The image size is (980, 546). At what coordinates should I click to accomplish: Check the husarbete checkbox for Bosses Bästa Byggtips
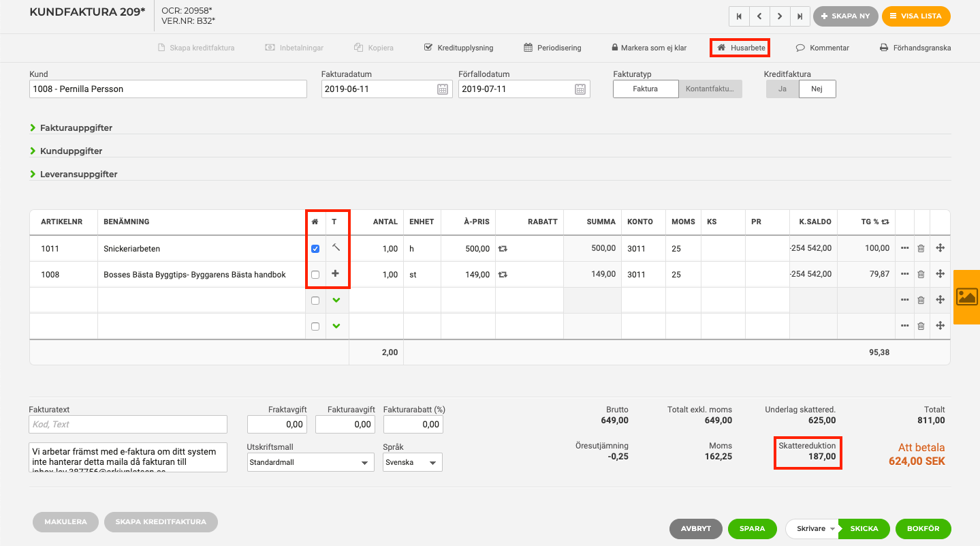click(315, 275)
